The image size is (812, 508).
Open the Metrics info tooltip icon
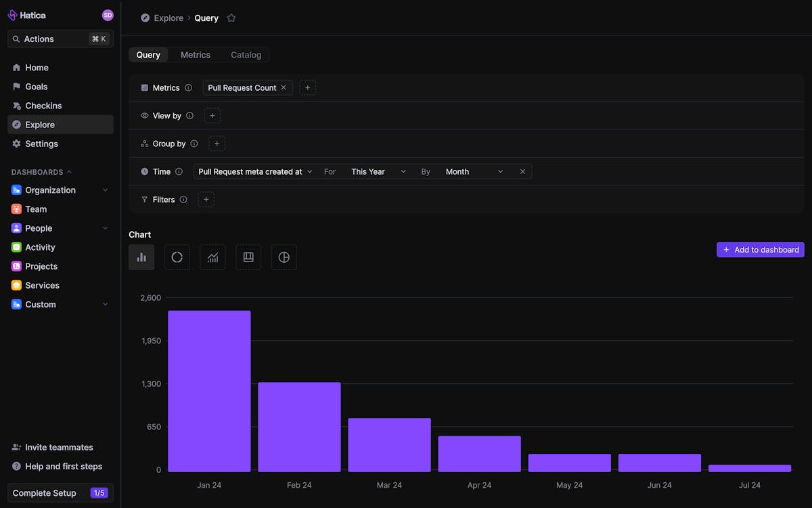pos(188,87)
